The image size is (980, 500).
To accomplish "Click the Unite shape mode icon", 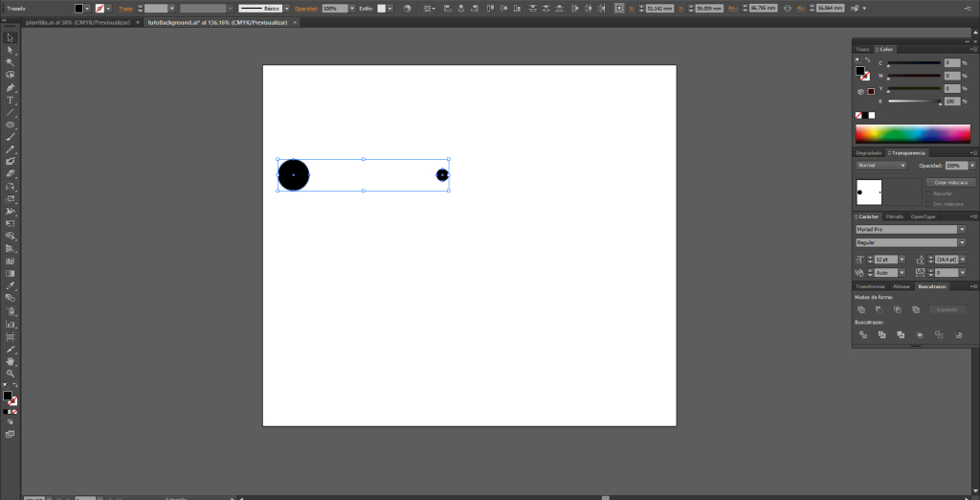I will [860, 309].
